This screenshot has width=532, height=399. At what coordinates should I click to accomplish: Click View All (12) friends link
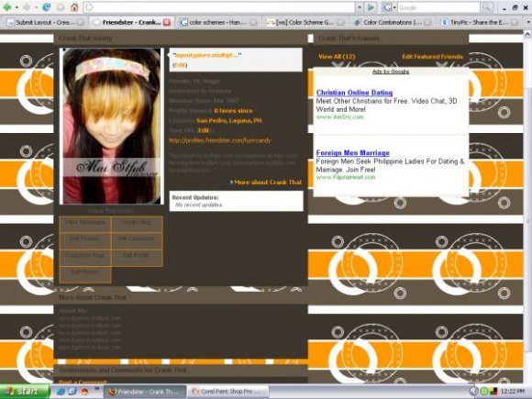[337, 57]
